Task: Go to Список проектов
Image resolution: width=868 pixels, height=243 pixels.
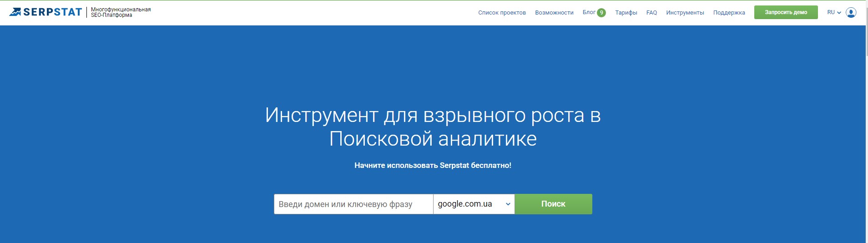Action: (502, 13)
